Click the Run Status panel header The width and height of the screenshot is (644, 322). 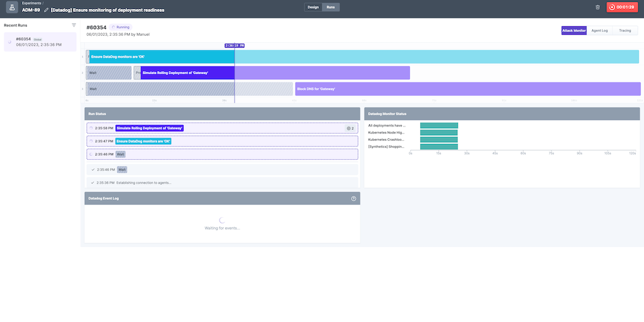[x=222, y=113]
